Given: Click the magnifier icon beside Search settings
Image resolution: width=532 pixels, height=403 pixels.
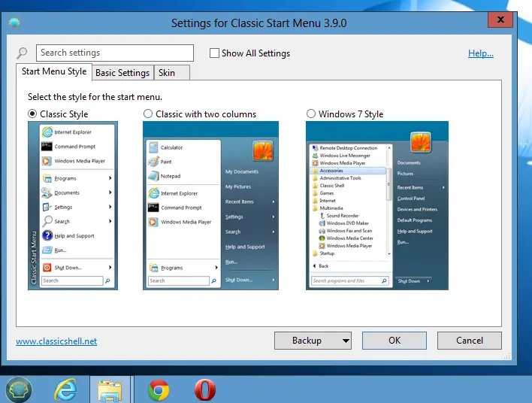Looking at the screenshot, I should point(22,53).
